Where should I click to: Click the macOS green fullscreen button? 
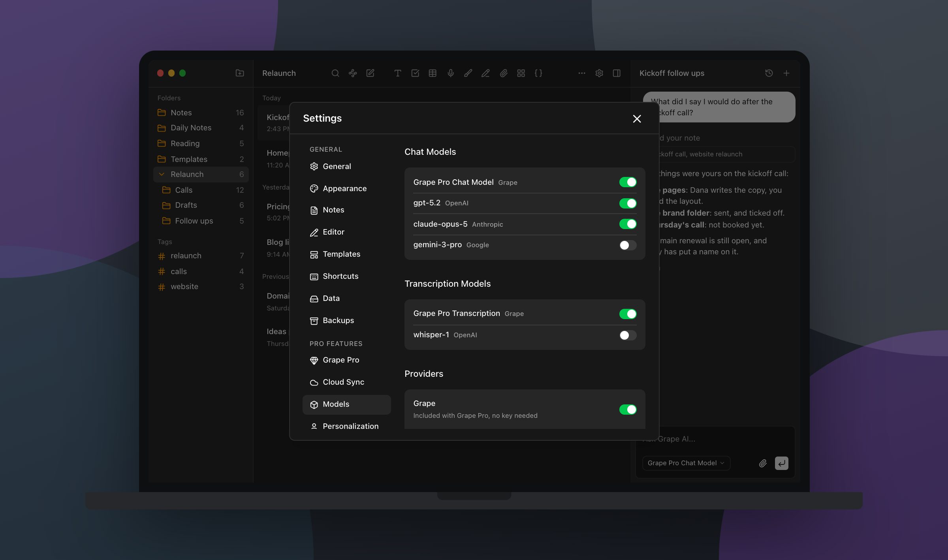[x=182, y=73]
